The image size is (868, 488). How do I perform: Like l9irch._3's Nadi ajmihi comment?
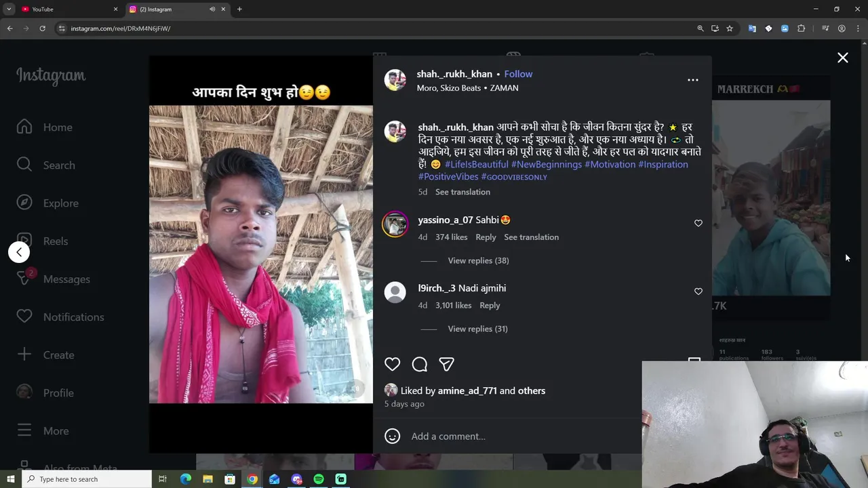click(698, 291)
